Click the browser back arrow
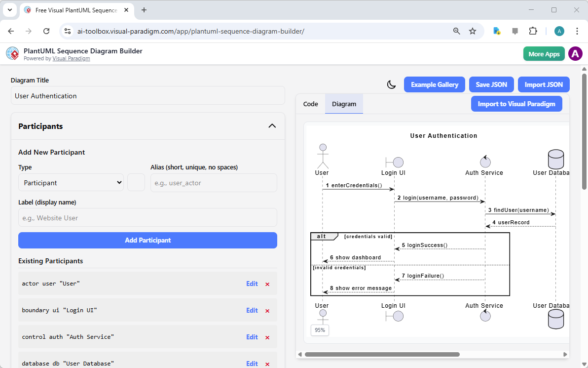Image resolution: width=588 pixels, height=368 pixels. pyautogui.click(x=11, y=31)
